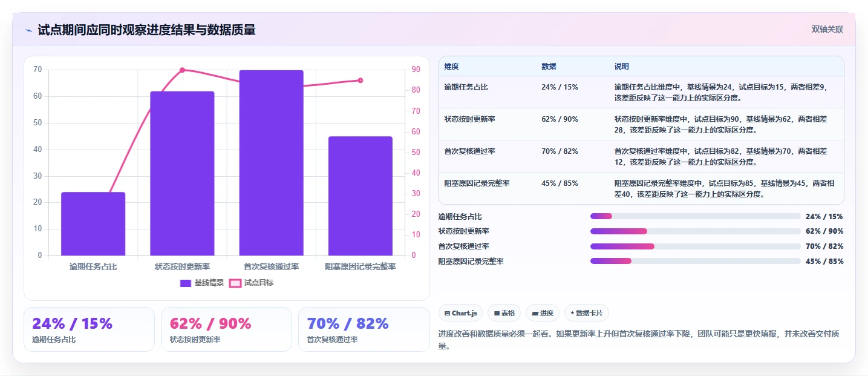Click the 逾期任务占比 x-axis label
Viewport: 868px width, 376px height.
(x=93, y=266)
